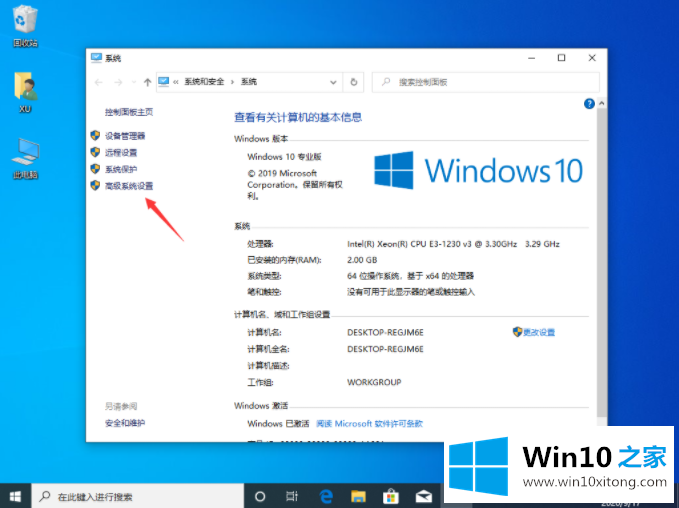This screenshot has width=679, height=508.
Task: Open 设备管理器 link
Action: pyautogui.click(x=125, y=136)
